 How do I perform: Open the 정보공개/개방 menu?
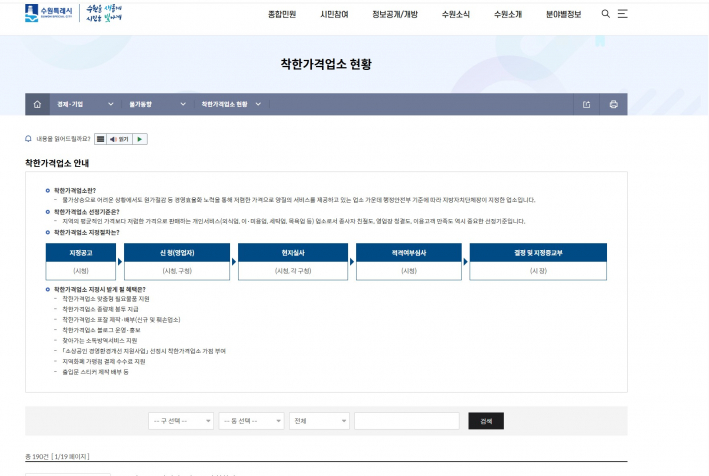[x=395, y=14]
